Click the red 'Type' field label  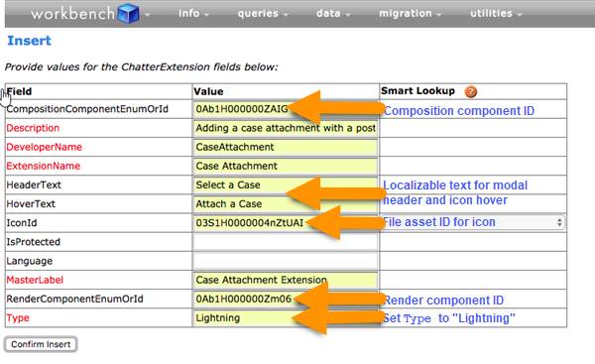tap(18, 318)
